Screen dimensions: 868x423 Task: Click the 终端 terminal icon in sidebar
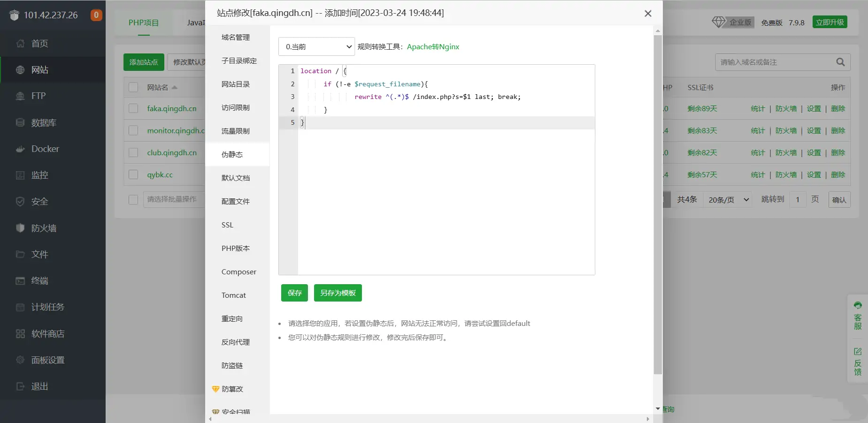click(x=20, y=280)
